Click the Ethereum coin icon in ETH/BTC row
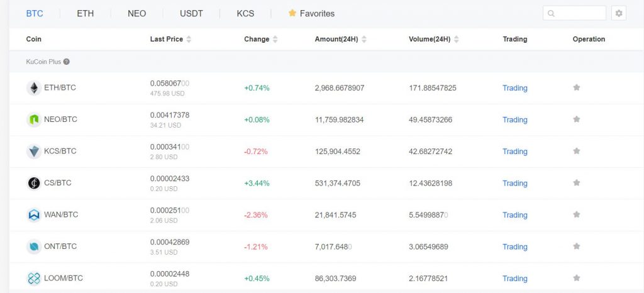This screenshot has width=644, height=293. 34,88
